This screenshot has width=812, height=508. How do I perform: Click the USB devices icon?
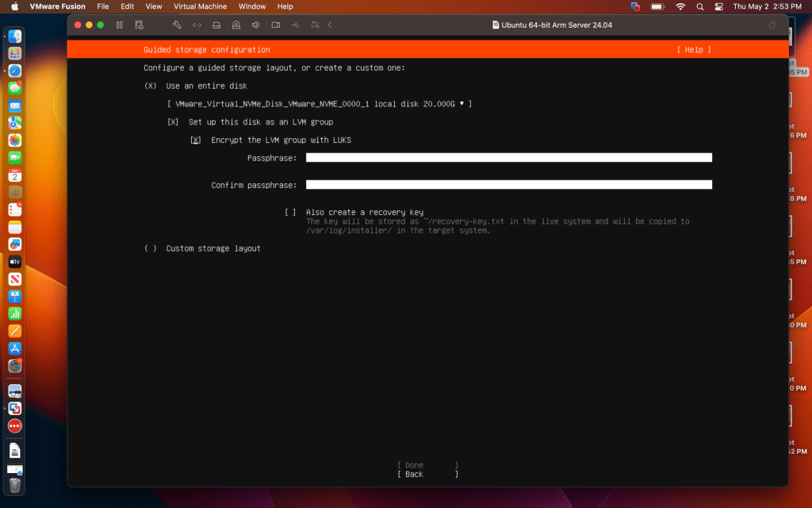(295, 25)
